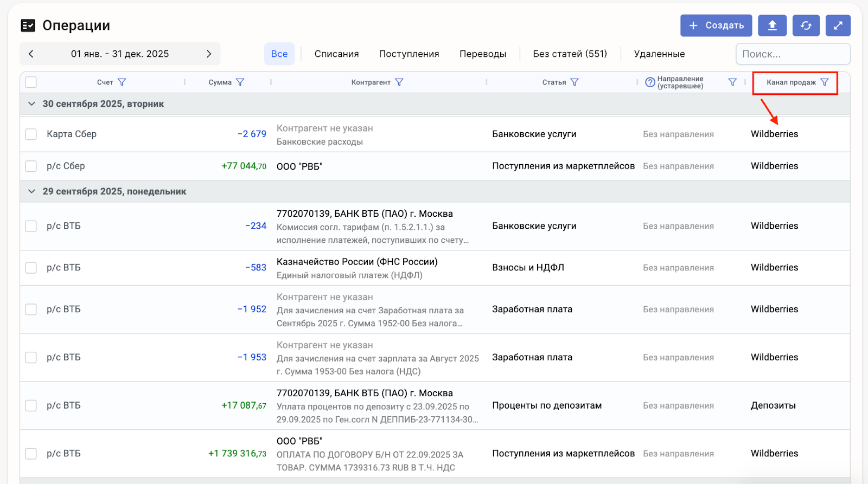Switch to the Списания tab
The image size is (868, 484).
tap(336, 54)
